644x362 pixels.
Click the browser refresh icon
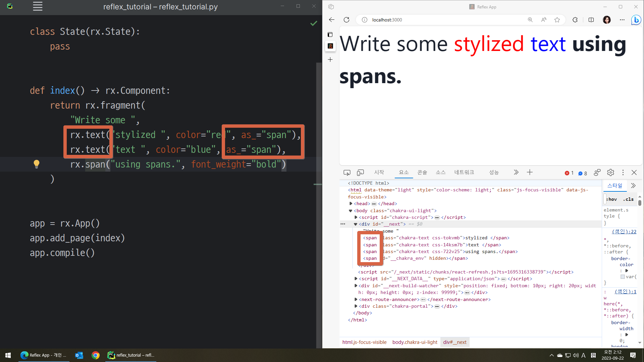[x=346, y=20]
